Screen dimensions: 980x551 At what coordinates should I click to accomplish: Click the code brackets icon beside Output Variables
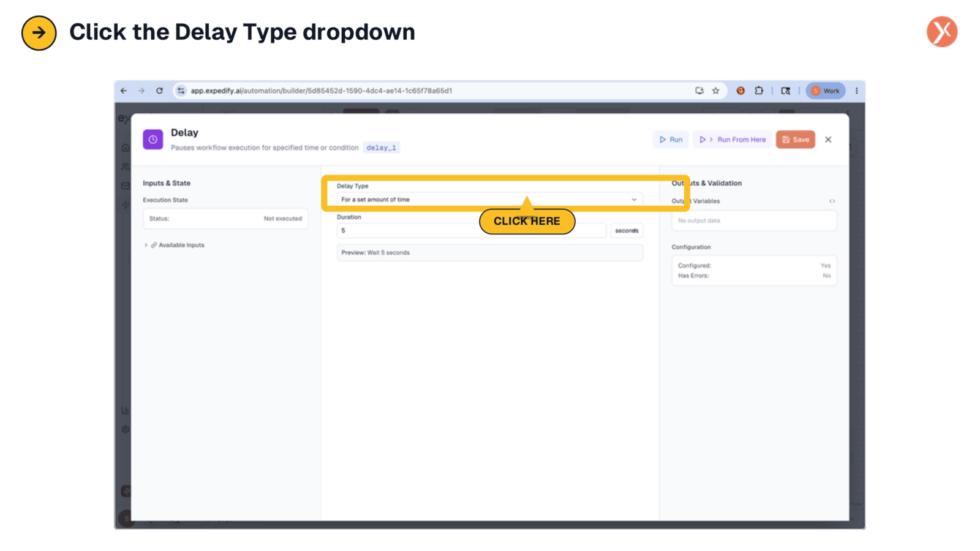point(832,201)
